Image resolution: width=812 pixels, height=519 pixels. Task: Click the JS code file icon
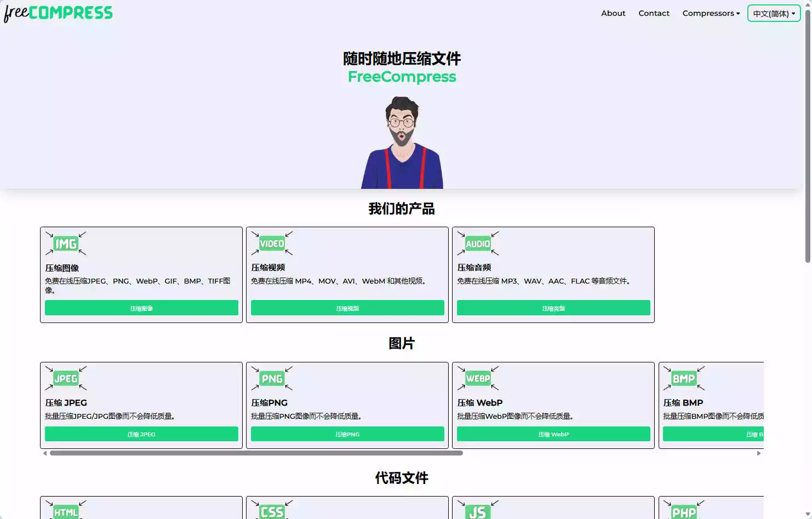click(x=477, y=512)
